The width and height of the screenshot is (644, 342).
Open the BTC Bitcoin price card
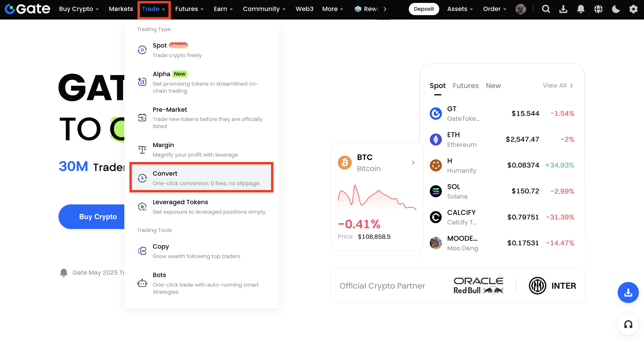377,196
